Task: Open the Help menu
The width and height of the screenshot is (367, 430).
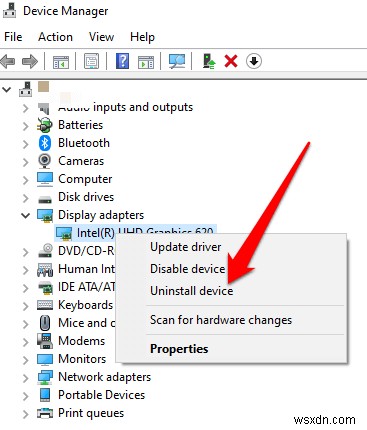Action: tap(142, 37)
